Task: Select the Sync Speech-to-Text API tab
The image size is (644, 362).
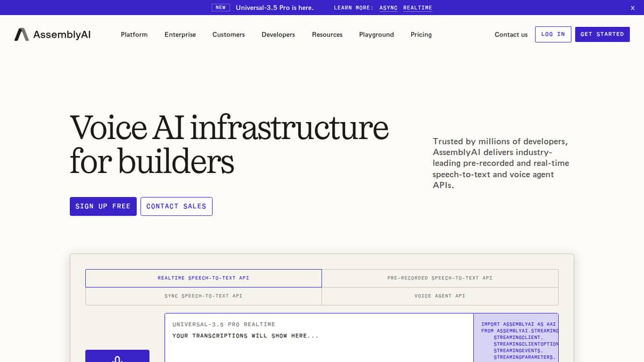Action: point(203,296)
